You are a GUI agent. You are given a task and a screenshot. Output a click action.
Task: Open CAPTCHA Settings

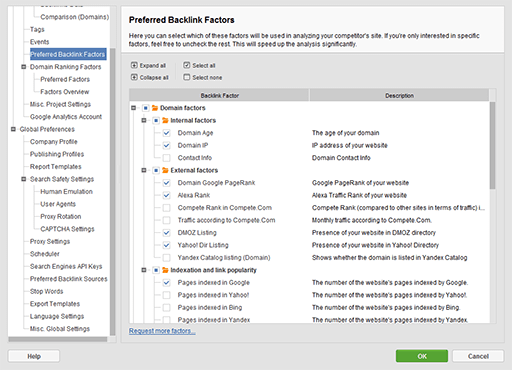point(67,229)
